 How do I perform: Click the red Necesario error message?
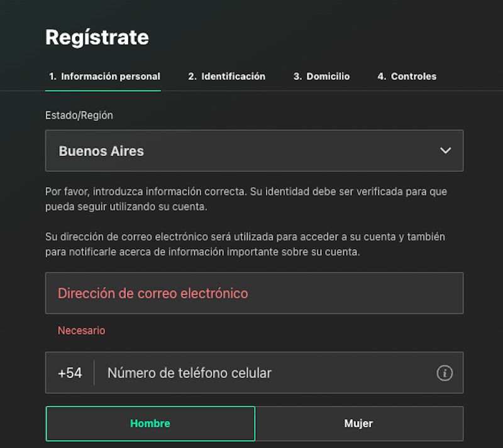[x=82, y=330]
